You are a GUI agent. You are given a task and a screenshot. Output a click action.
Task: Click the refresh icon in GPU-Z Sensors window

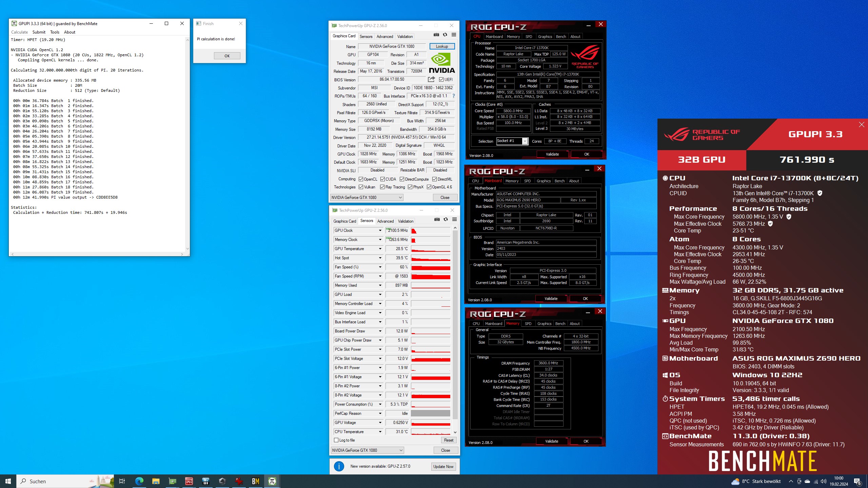coord(446,220)
